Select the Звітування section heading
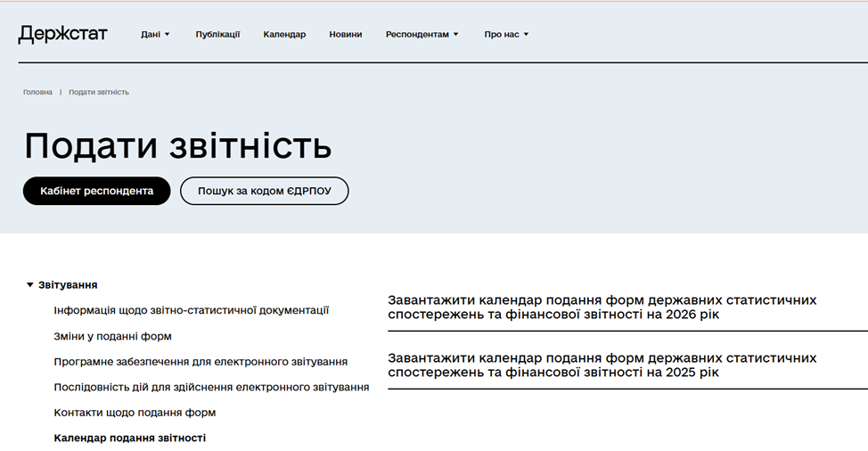The image size is (868, 451). 68,285
